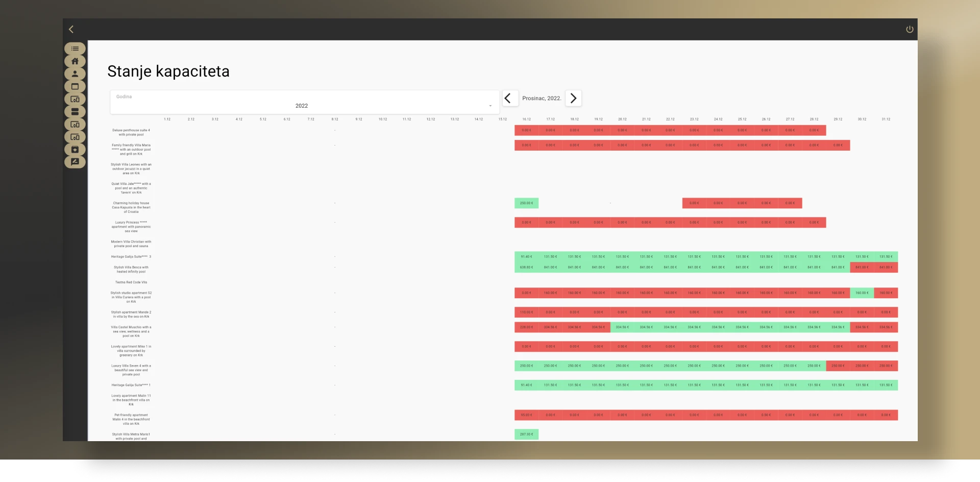Click Villa Castel Muschio row label
980x482 pixels.
(131, 331)
